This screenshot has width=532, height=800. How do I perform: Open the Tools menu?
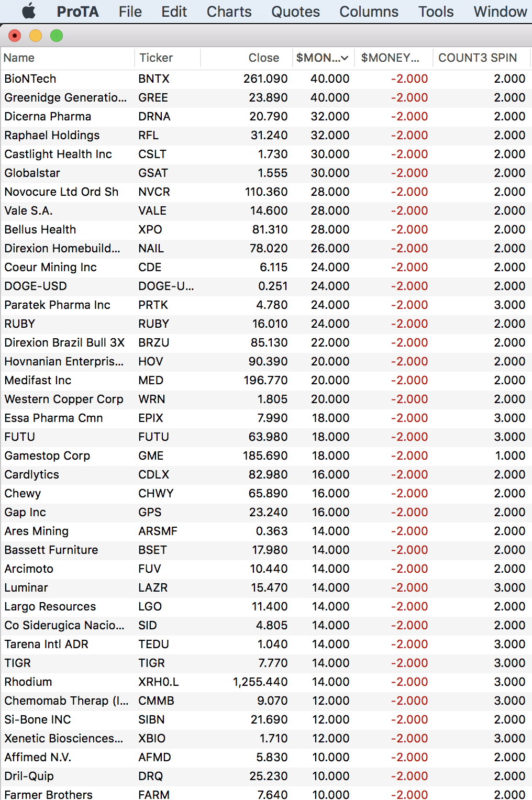(x=436, y=12)
